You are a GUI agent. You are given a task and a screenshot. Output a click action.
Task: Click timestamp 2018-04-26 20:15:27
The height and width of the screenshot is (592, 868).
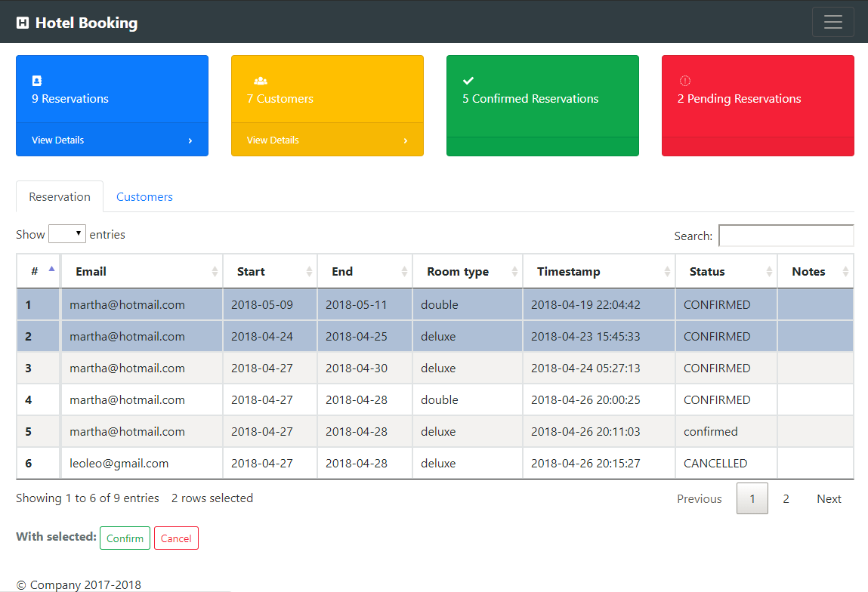pos(585,463)
